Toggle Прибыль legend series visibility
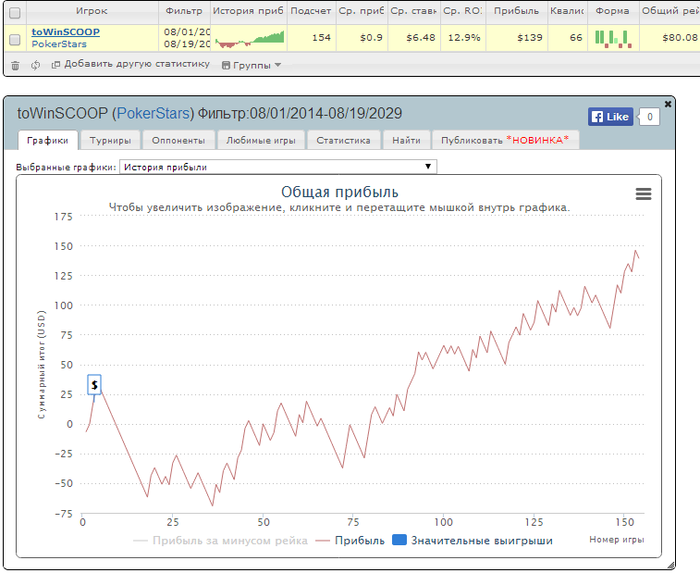The width and height of the screenshot is (700, 573). click(350, 541)
